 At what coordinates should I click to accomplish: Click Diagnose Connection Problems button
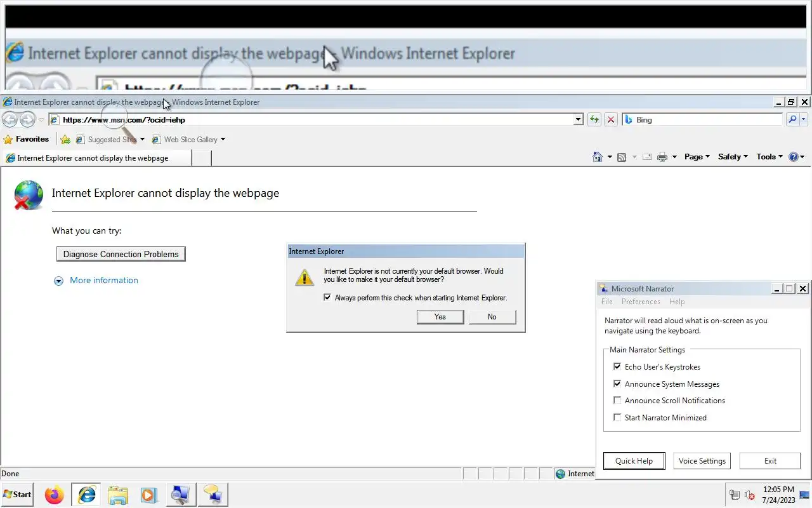121,254
